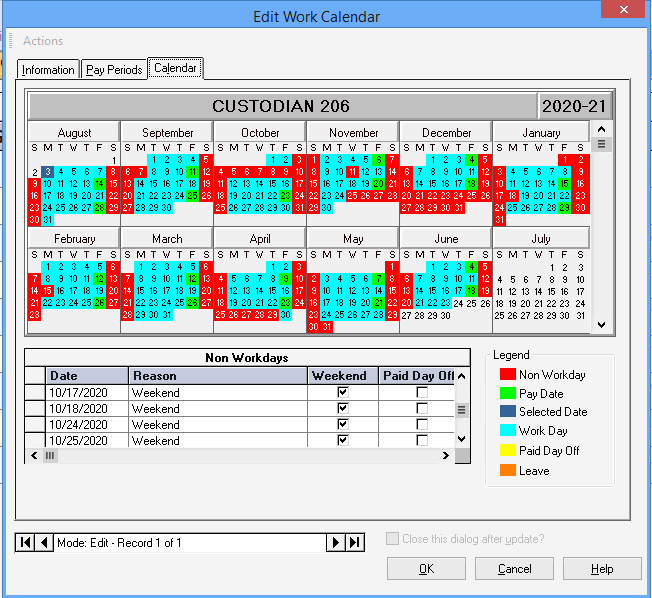This screenshot has width=652, height=598.
Task: Open Help for this dialog
Action: 601,569
